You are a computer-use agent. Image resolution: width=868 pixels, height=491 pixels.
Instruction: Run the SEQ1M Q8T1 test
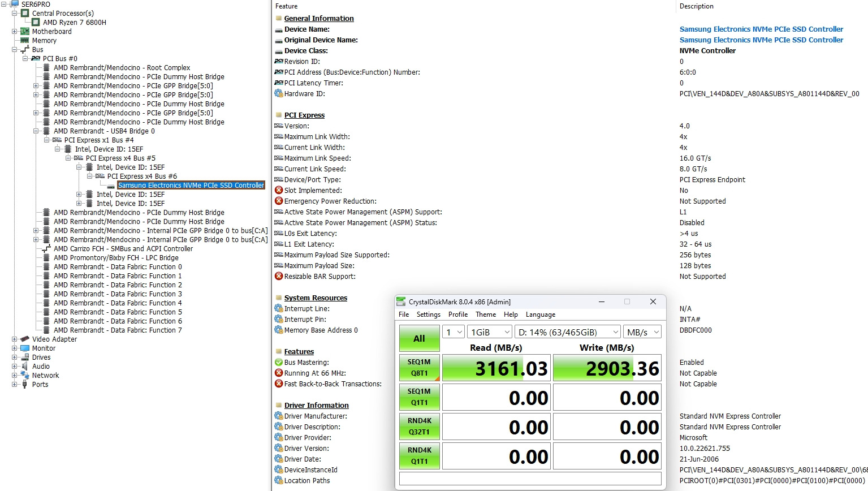click(x=419, y=368)
